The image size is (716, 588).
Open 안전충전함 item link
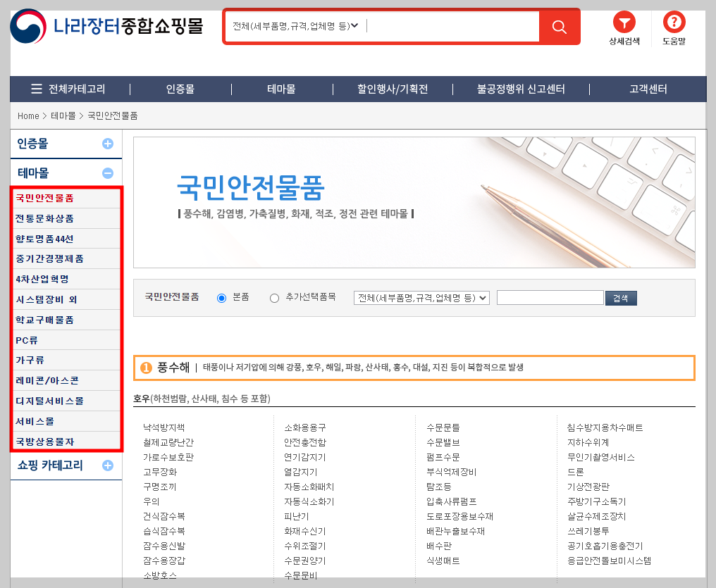pos(305,442)
